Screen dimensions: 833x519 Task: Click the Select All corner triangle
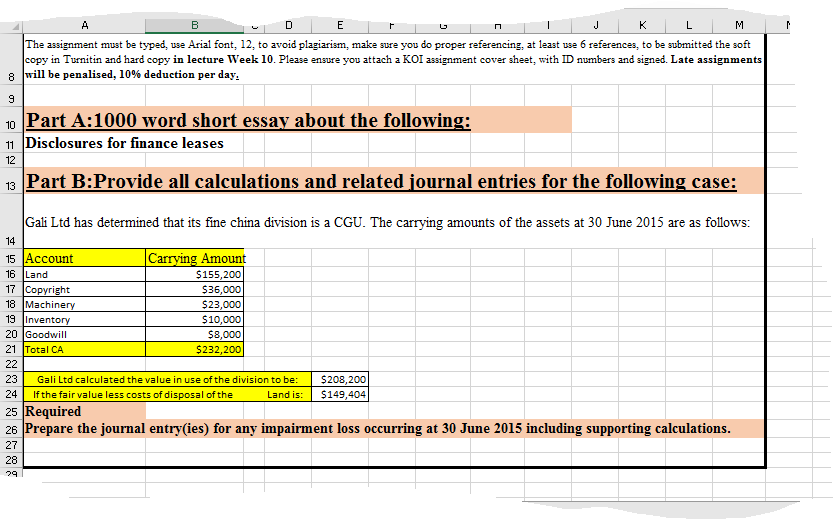(x=12, y=26)
